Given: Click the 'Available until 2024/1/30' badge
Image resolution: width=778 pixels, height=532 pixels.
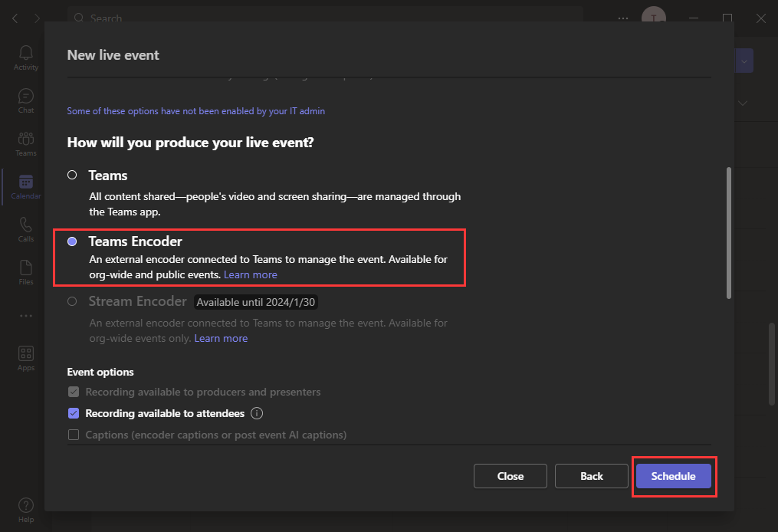Looking at the screenshot, I should click(x=256, y=302).
